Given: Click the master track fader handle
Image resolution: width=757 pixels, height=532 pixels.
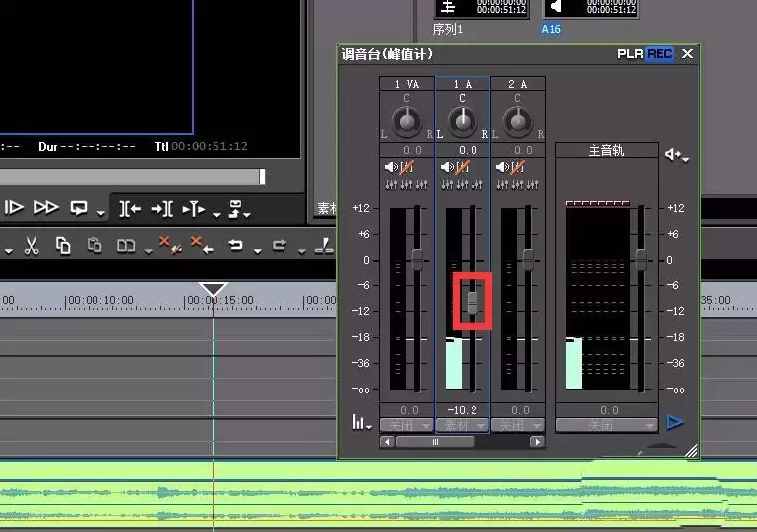Looking at the screenshot, I should [641, 260].
